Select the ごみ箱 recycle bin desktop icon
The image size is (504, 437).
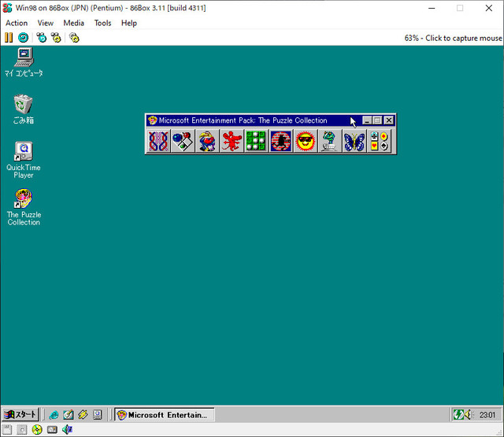click(x=23, y=109)
